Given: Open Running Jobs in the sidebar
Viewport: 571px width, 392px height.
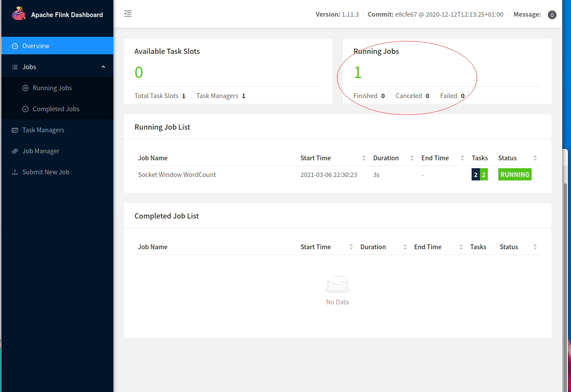Looking at the screenshot, I should (x=57, y=88).
